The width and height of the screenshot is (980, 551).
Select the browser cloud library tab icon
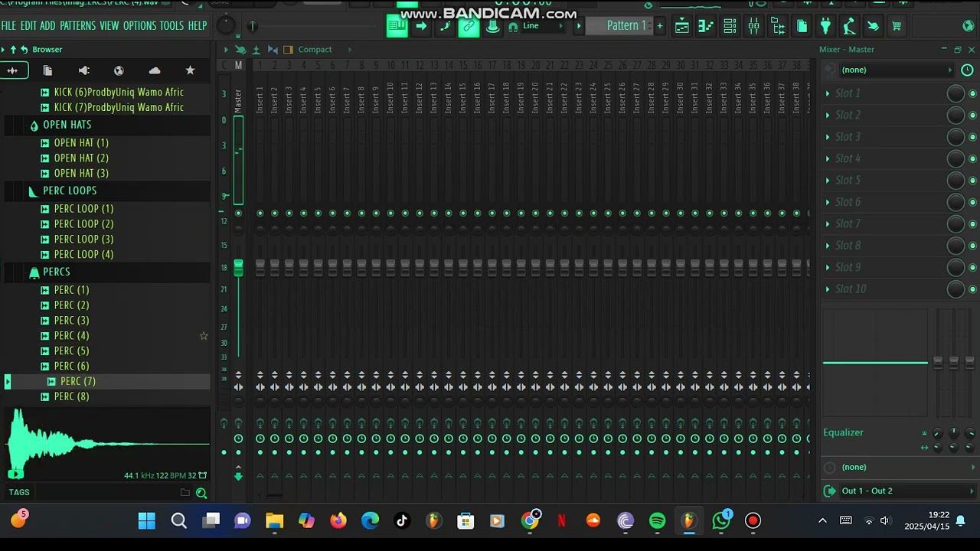[155, 70]
